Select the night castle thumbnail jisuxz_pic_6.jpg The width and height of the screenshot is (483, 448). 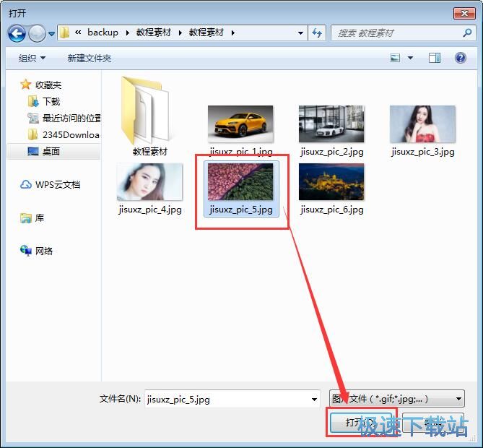click(331, 182)
